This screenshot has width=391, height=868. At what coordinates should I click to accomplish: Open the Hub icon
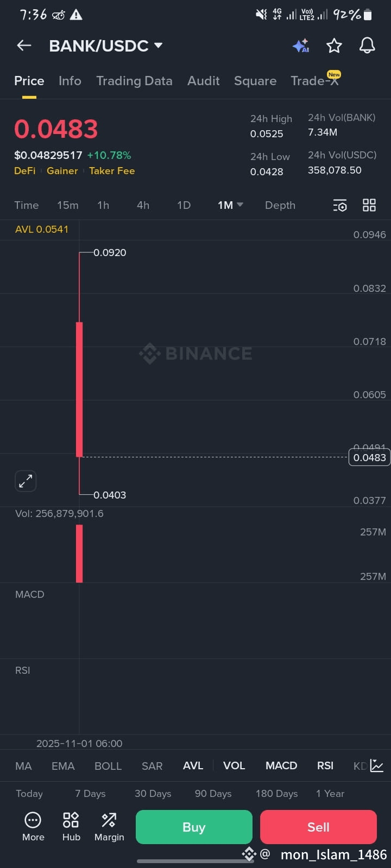tap(71, 827)
